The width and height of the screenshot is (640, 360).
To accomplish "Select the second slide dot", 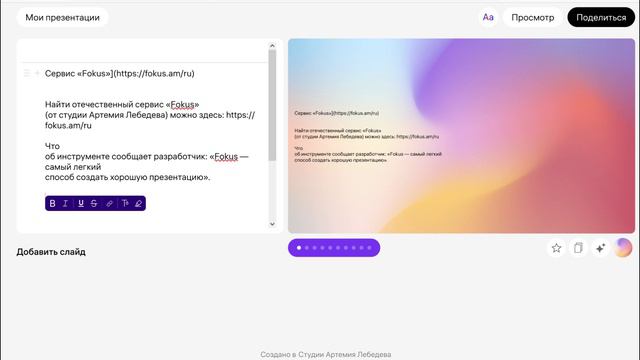I will (307, 248).
